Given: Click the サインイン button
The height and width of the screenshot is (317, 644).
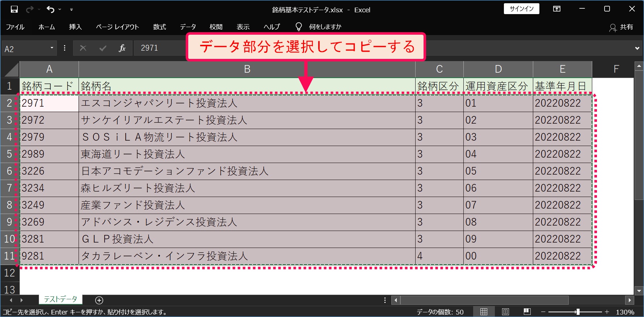Looking at the screenshot, I should click(521, 9).
